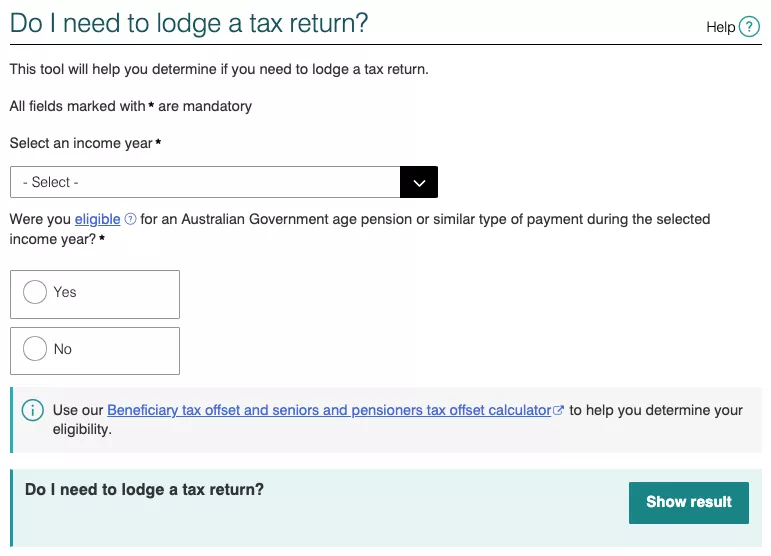This screenshot has height=556, width=771.
Task: Click the external link icon after calculator link
Action: 559,410
